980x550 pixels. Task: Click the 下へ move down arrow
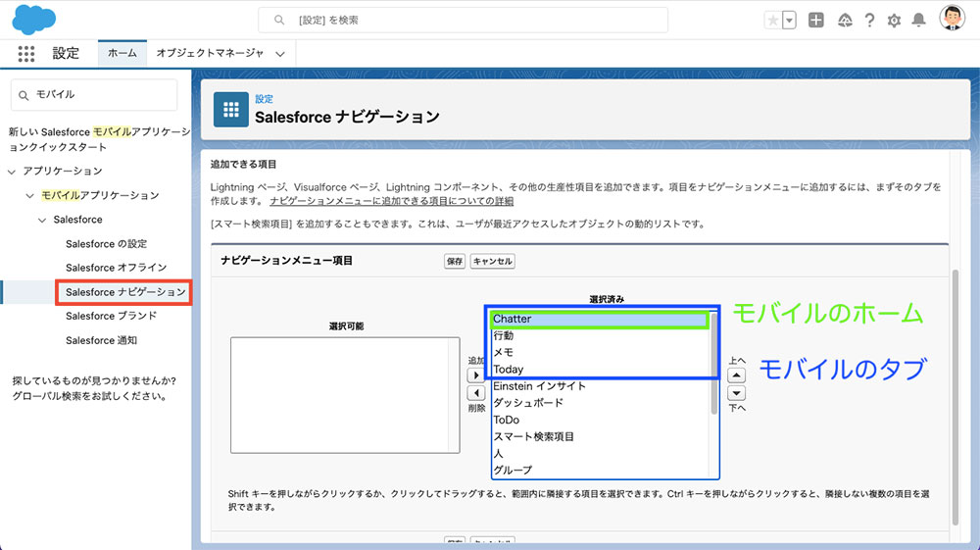click(736, 393)
